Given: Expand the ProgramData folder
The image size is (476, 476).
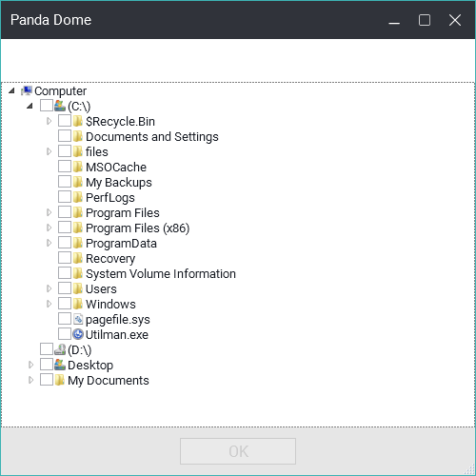Looking at the screenshot, I should click(x=49, y=243).
